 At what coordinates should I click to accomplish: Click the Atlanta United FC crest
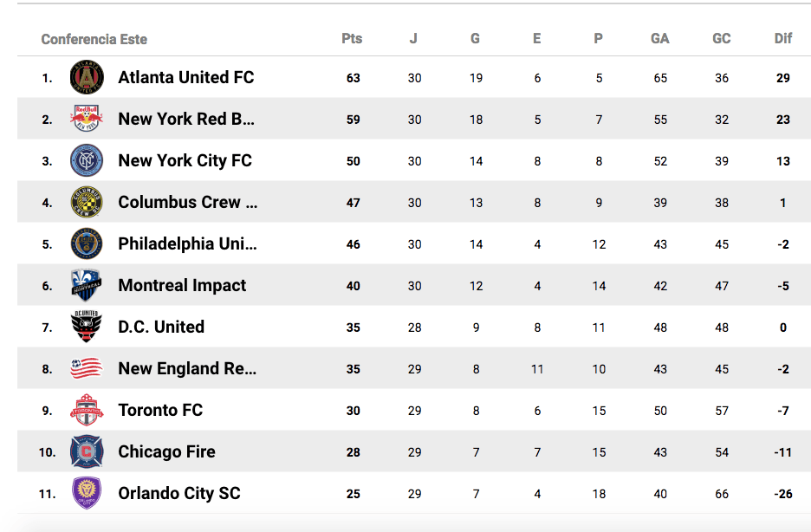click(86, 78)
